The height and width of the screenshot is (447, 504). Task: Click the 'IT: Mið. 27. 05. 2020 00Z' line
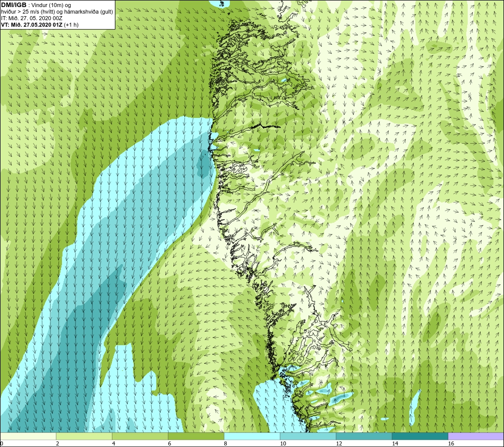pyautogui.click(x=31, y=18)
